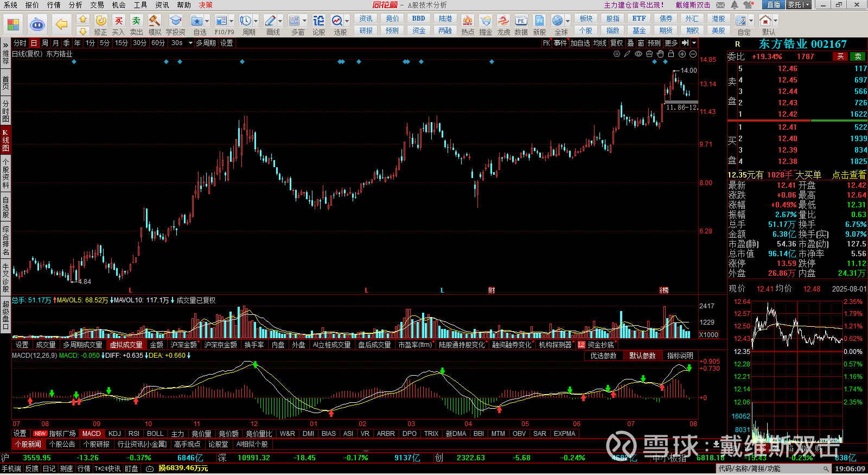868x475 pixels.
Task: Open the 论股 discussion icon
Action: 318,21
